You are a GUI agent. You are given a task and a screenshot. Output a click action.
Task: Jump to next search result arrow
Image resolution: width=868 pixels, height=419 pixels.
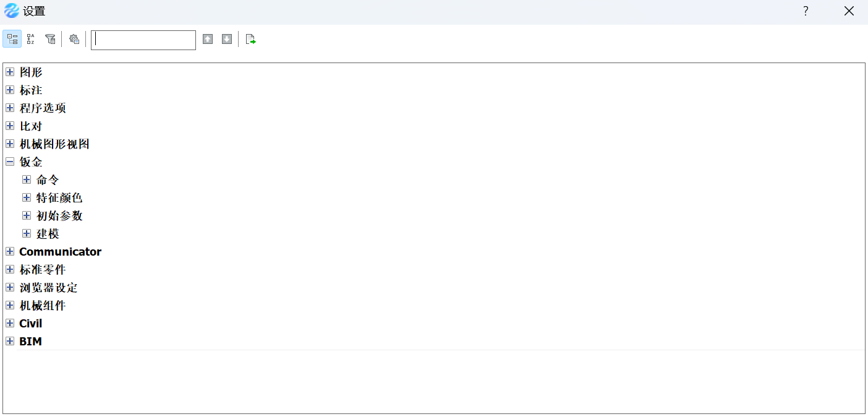click(x=227, y=39)
